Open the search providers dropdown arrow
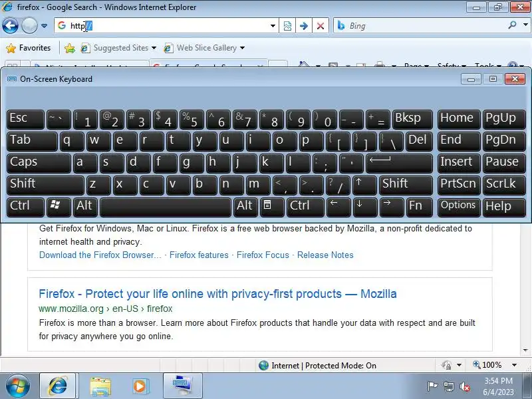The image size is (532, 399). [525, 25]
